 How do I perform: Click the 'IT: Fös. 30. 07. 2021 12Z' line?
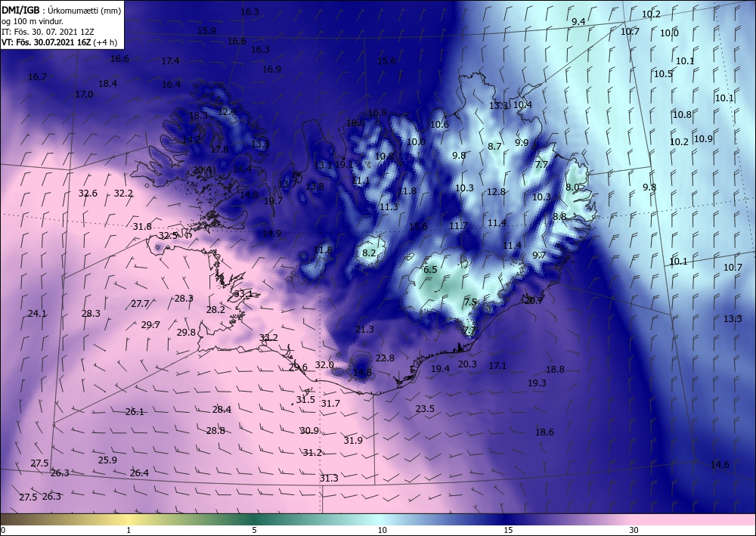(x=47, y=32)
